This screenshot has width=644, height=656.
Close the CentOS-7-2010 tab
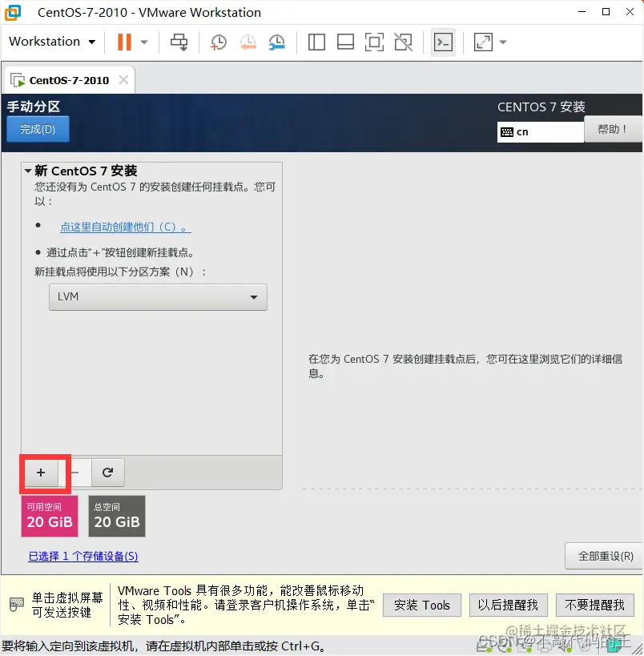[123, 79]
